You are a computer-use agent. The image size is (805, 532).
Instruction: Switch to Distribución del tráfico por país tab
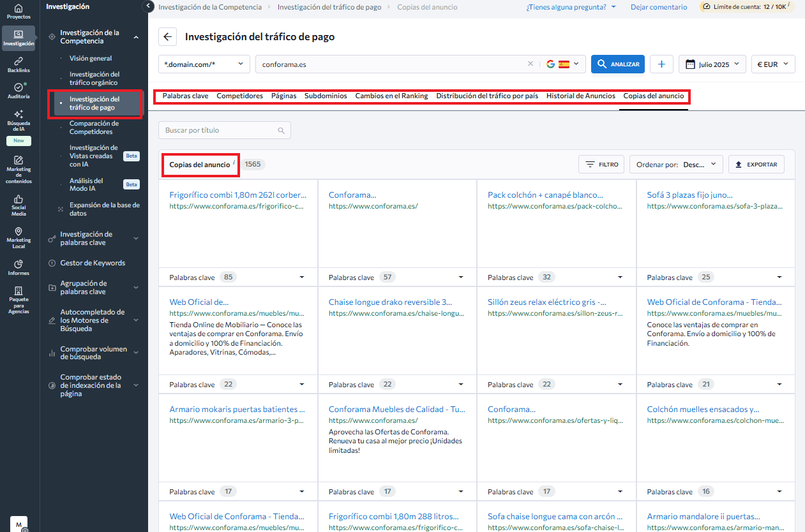(487, 96)
